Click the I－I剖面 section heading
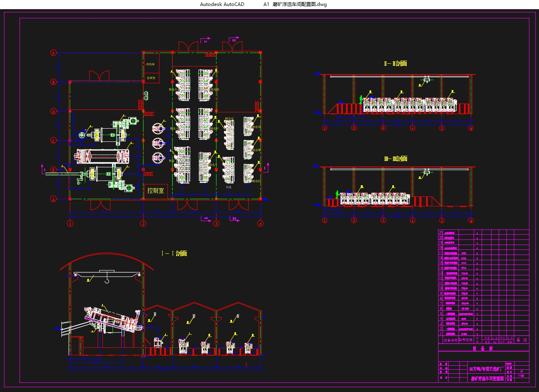Image resolution: width=539 pixels, height=392 pixels. coord(174,253)
